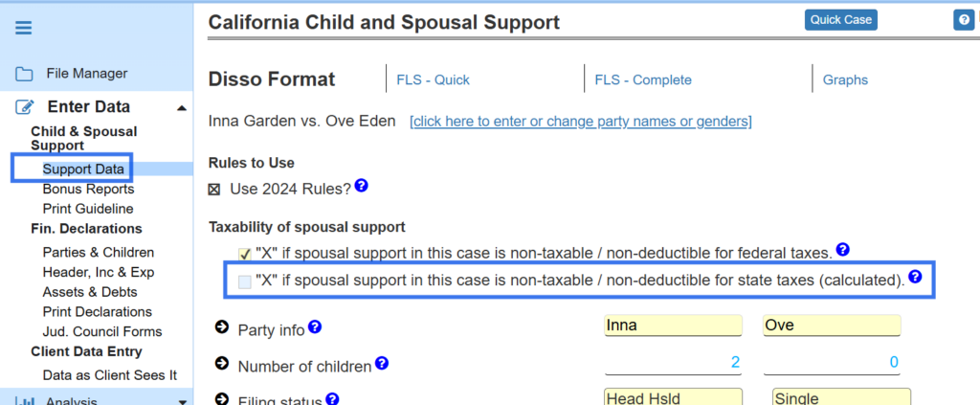This screenshot has height=405, width=980.
Task: Open the hamburger menu icon
Action: [x=24, y=27]
